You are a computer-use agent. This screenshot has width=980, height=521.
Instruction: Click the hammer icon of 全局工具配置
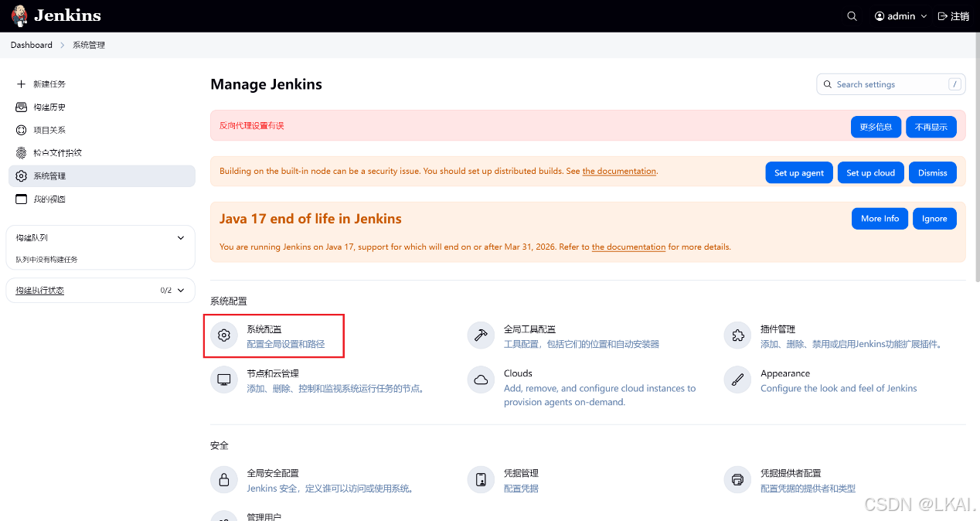click(481, 335)
